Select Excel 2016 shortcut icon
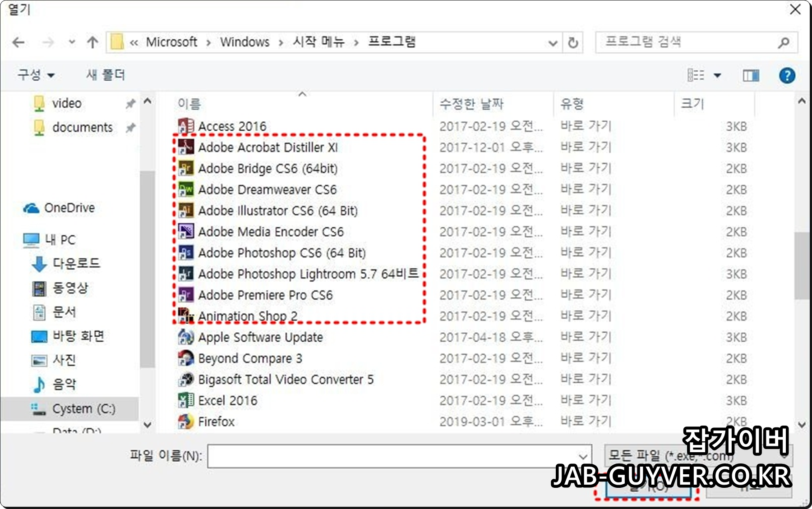Screen dimensions: 812x509 [x=186, y=400]
